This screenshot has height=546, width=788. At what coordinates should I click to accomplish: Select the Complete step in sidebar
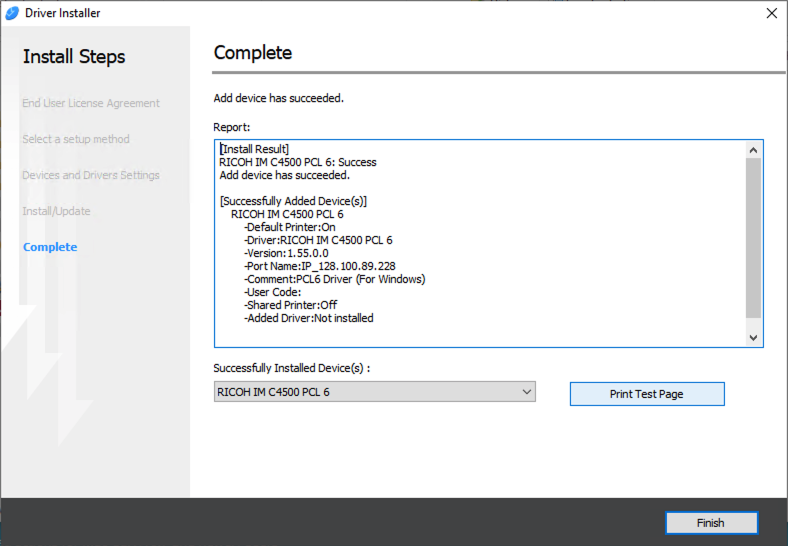[x=50, y=247]
